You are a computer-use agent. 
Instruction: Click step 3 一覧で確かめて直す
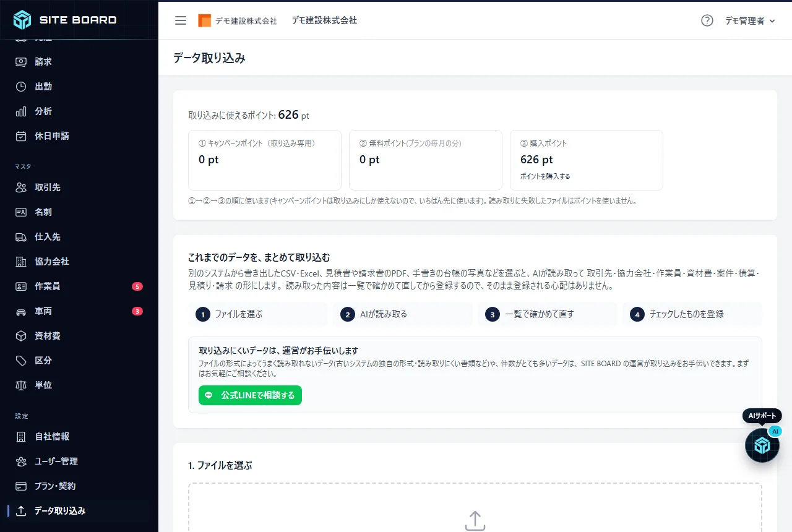point(548,314)
